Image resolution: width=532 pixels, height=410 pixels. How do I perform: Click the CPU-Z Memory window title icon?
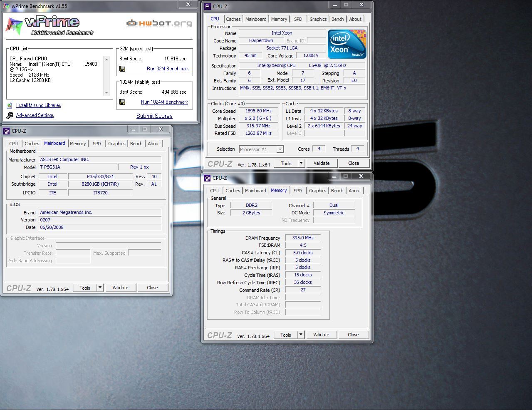point(207,178)
